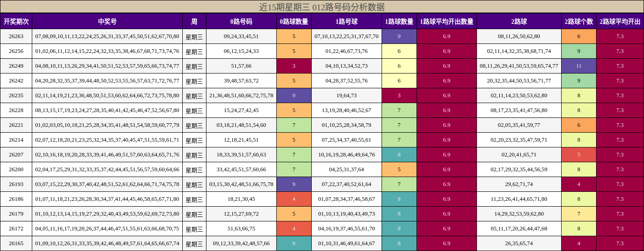The width and height of the screenshot is (644, 251).
Task: Select draw period 26186
Action: (16, 199)
